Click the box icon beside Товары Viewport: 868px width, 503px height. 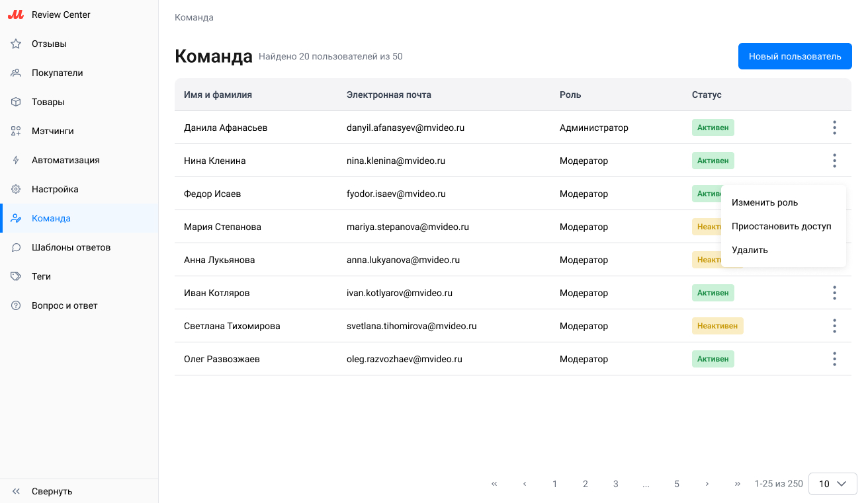tap(16, 102)
